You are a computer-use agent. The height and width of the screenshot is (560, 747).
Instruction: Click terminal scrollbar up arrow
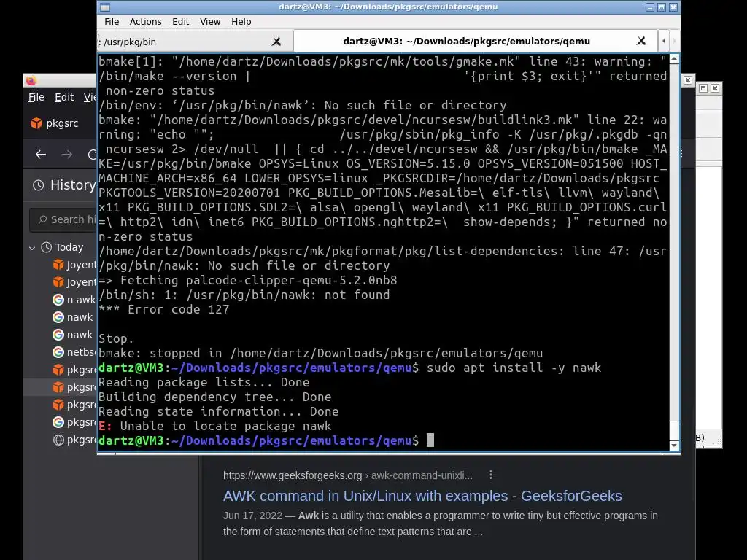[674, 60]
